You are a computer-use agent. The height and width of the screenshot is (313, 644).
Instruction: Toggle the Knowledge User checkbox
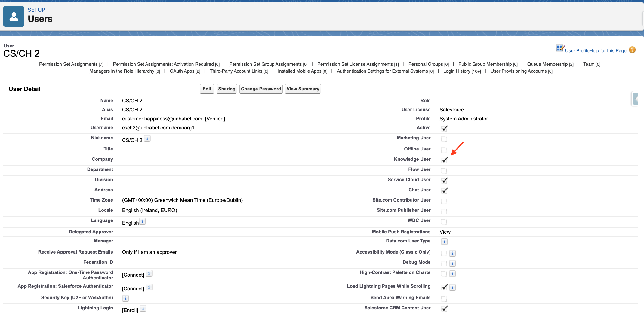click(x=445, y=160)
